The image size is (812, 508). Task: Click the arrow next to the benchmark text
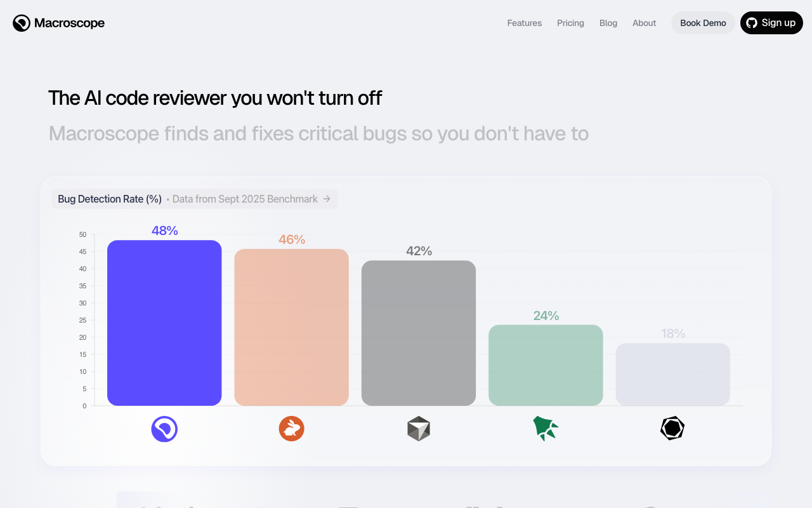coord(328,199)
